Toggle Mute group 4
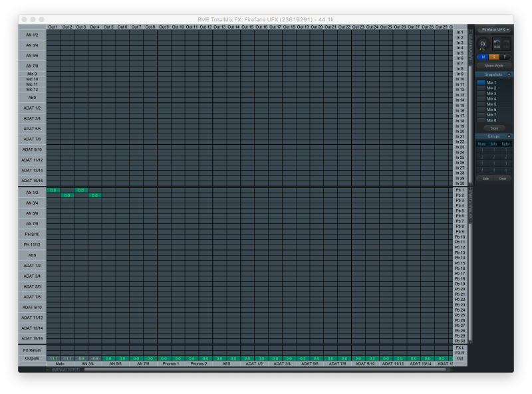This screenshot has height=394, width=532. 481,170
